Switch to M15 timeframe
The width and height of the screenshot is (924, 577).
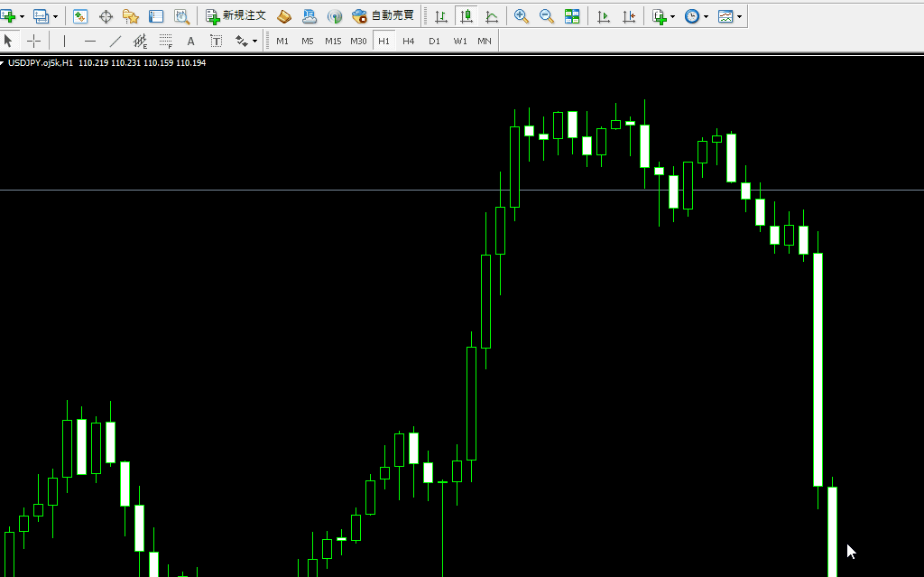tap(333, 41)
